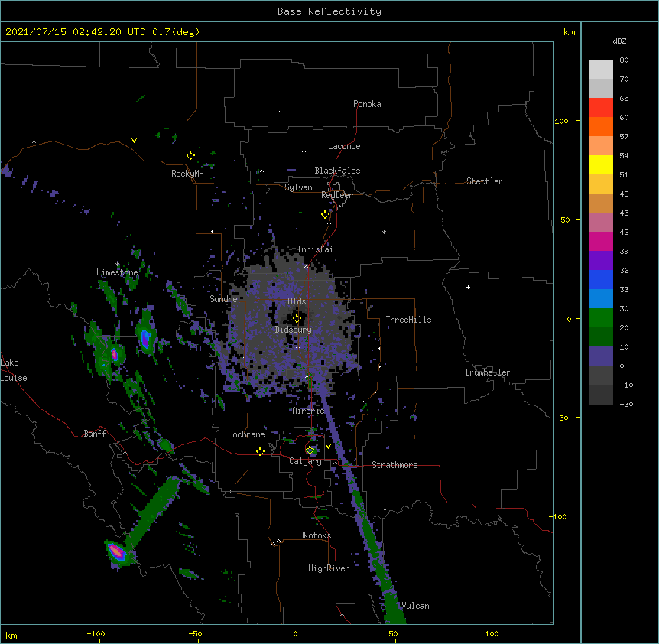This screenshot has height=644, width=659.
Task: Click the Airdrie label
Action: 308,411
